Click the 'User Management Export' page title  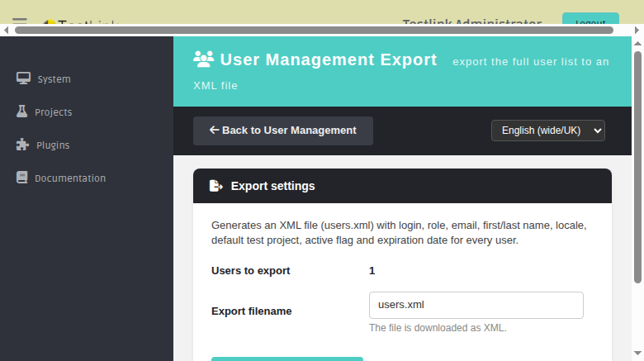tap(329, 59)
